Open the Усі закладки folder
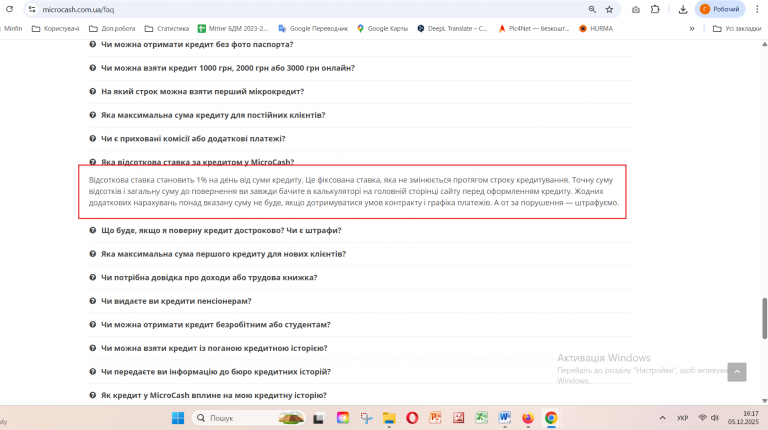This screenshot has width=768, height=430. (x=737, y=28)
